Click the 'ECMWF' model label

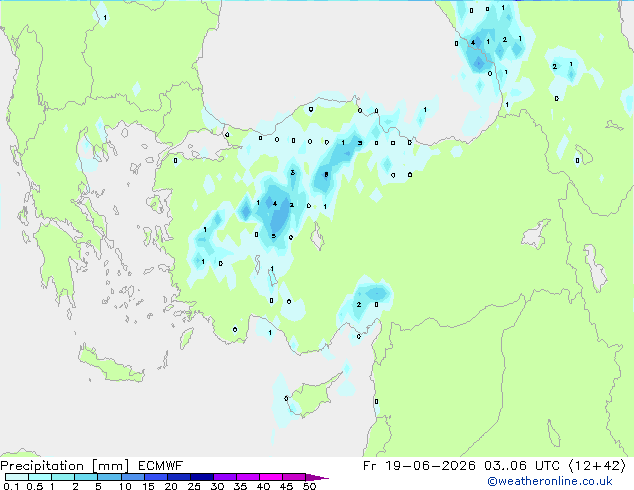pos(161,466)
